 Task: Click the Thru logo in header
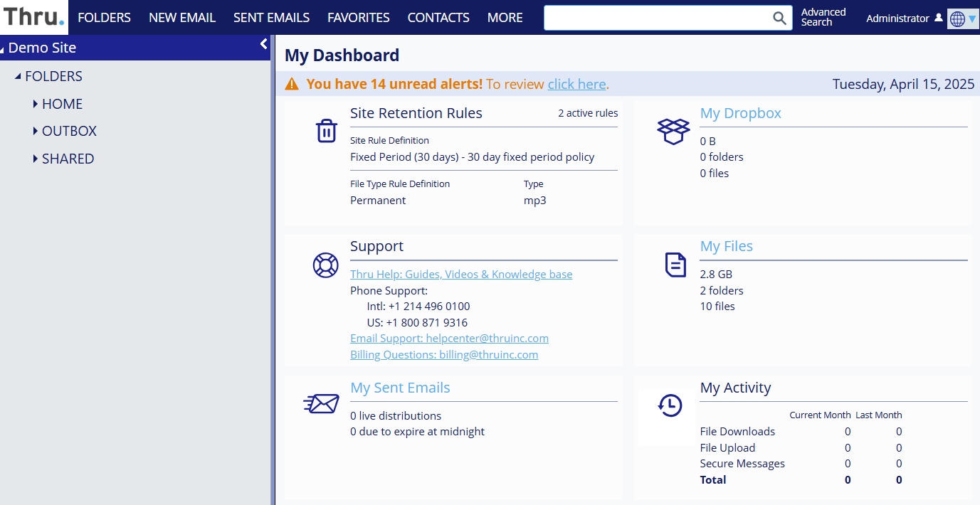(x=33, y=17)
